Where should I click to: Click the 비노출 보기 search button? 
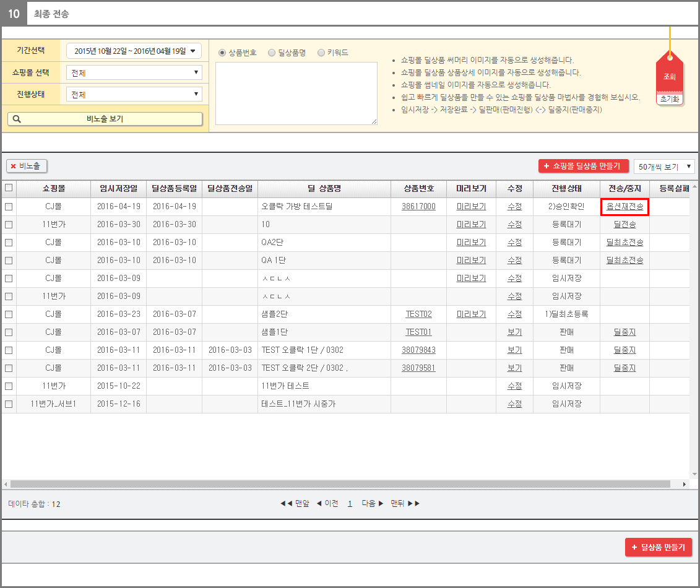click(x=105, y=119)
